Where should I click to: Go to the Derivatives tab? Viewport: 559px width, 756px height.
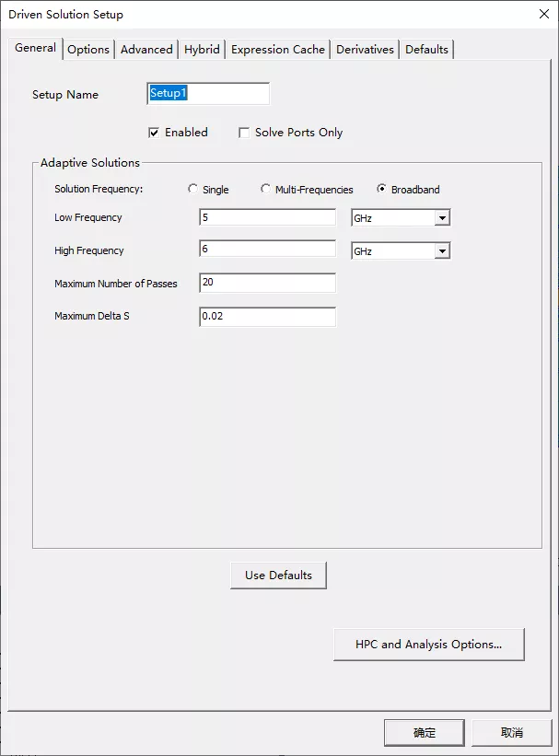pyautogui.click(x=365, y=49)
